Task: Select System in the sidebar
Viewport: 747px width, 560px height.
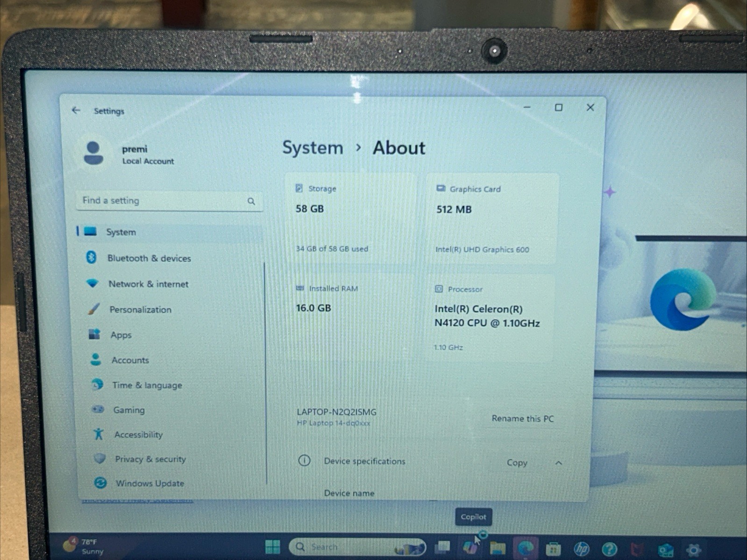Action: click(x=169, y=232)
